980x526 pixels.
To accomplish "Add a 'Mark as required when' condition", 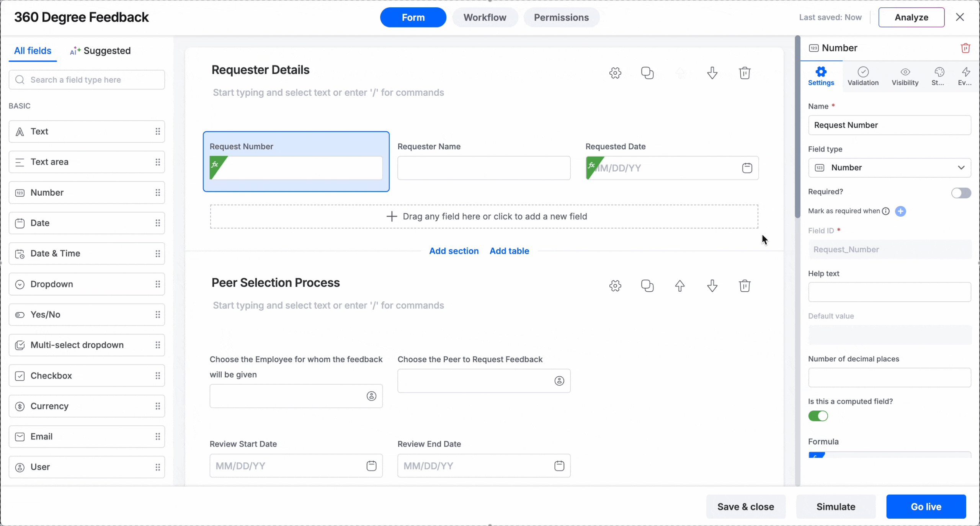I will pyautogui.click(x=900, y=211).
